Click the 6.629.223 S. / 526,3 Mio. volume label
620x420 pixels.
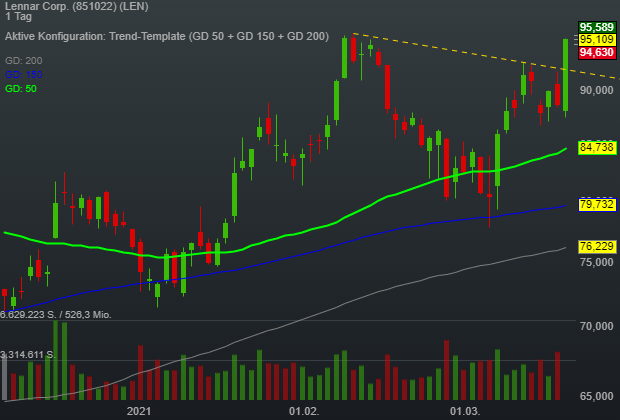click(x=56, y=315)
